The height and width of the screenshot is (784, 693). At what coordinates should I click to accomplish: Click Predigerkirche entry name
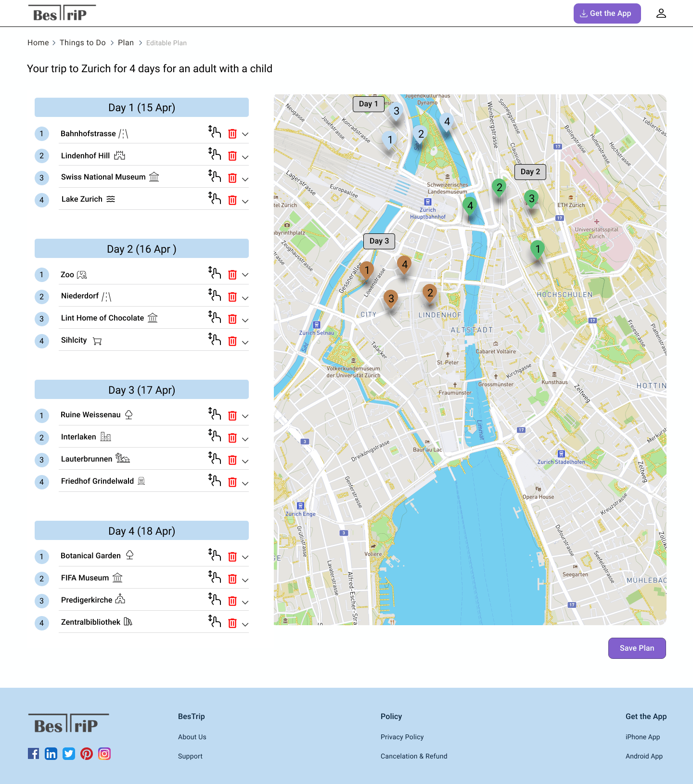(x=87, y=600)
